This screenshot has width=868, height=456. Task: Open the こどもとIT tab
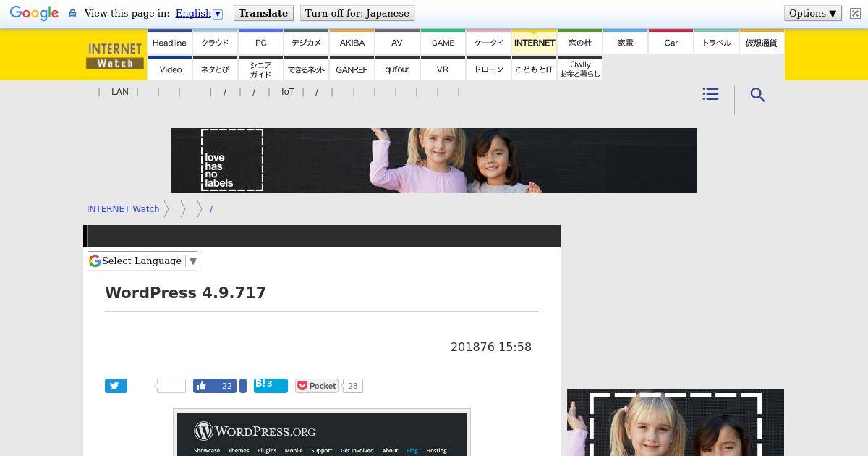tap(534, 69)
